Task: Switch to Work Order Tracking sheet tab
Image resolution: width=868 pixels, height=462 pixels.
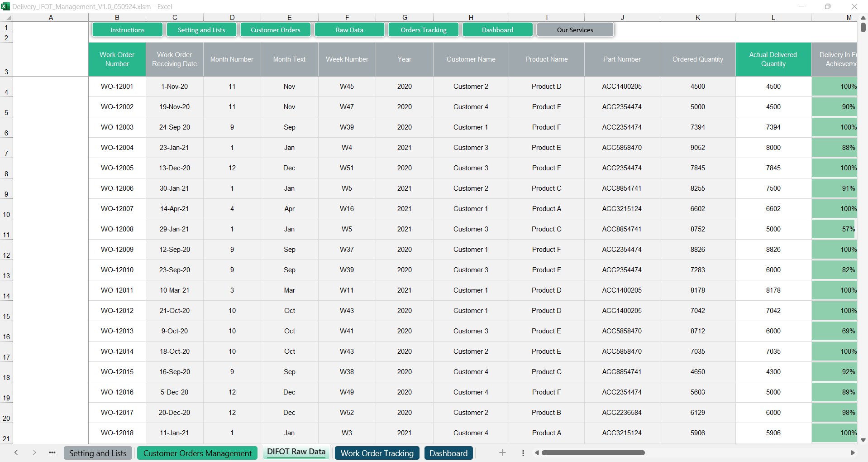Action: [377, 453]
